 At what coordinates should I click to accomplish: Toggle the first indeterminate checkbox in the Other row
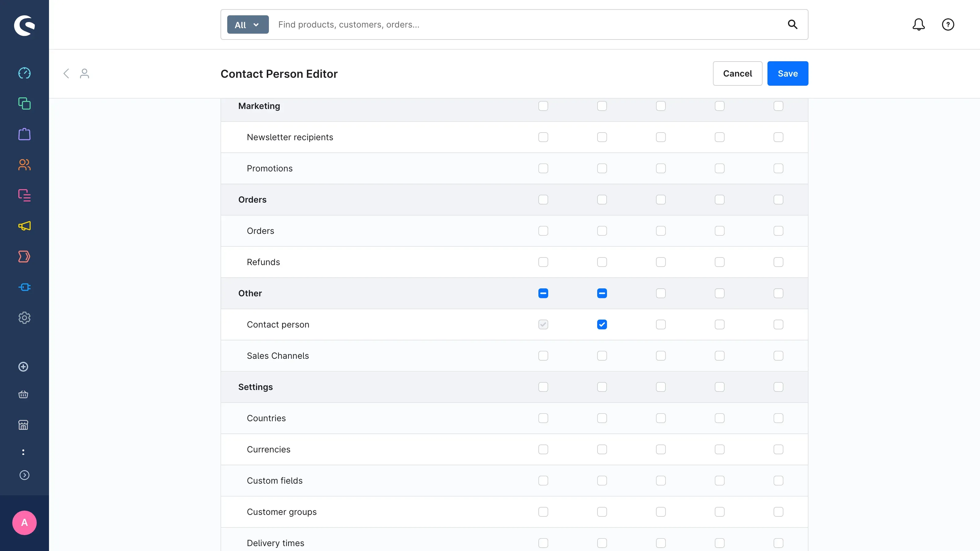[x=543, y=293]
